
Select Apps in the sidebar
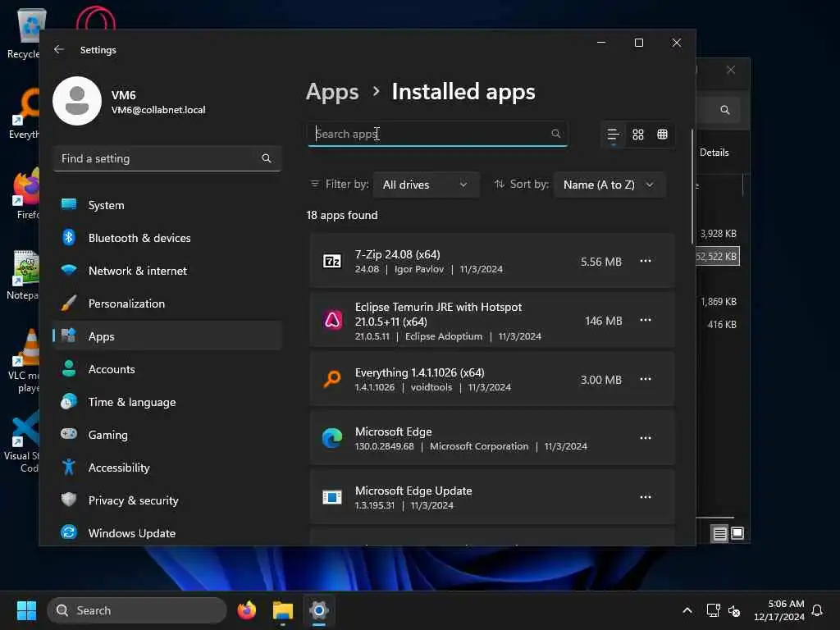(x=167, y=336)
